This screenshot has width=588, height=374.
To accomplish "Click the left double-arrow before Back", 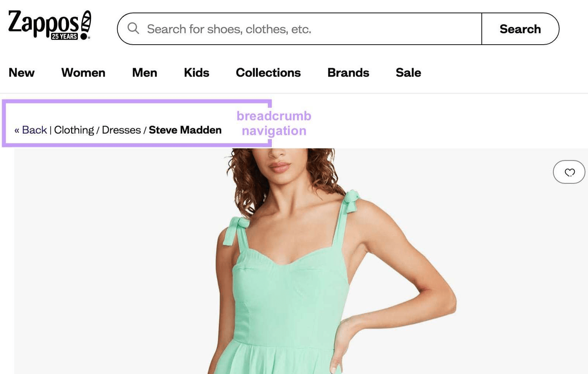I will (17, 130).
